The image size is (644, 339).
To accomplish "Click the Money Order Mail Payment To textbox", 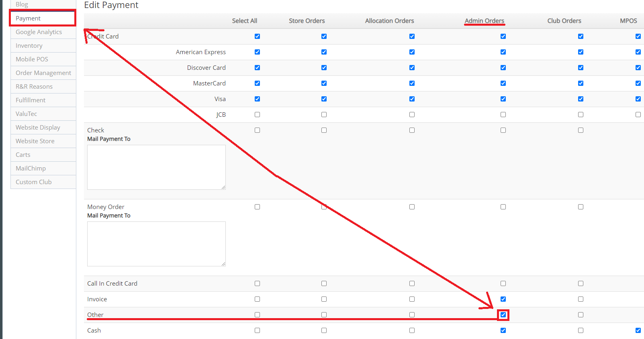I will click(x=156, y=244).
